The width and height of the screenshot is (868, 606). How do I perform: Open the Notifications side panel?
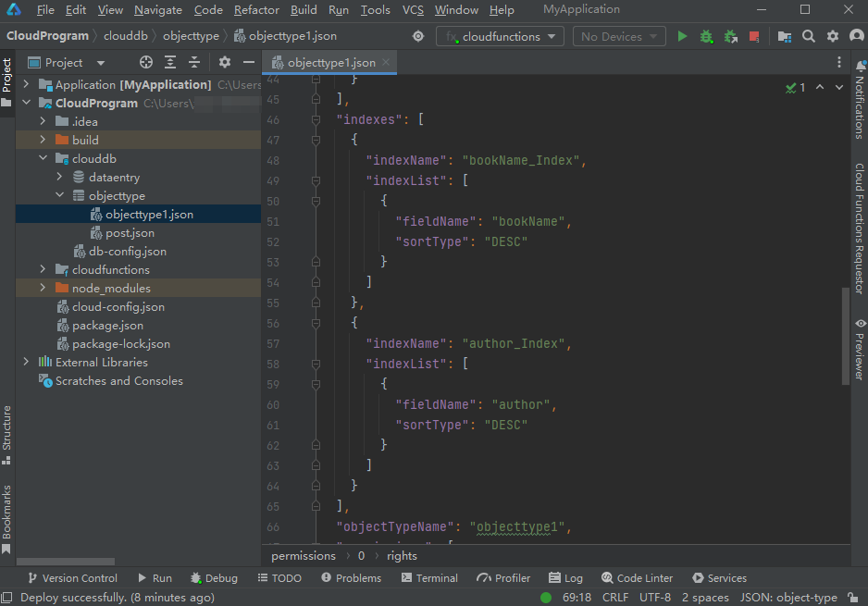860,100
